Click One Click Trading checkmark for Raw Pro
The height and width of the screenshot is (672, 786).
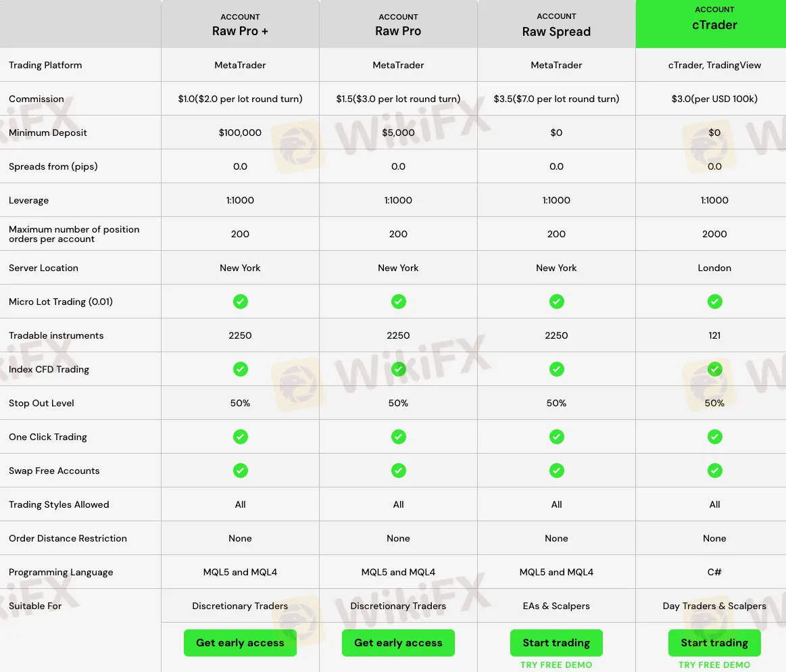[x=398, y=437]
